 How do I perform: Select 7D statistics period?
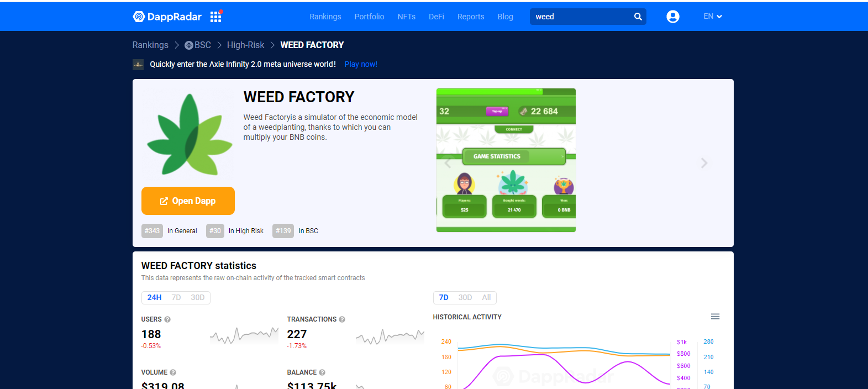pos(176,298)
